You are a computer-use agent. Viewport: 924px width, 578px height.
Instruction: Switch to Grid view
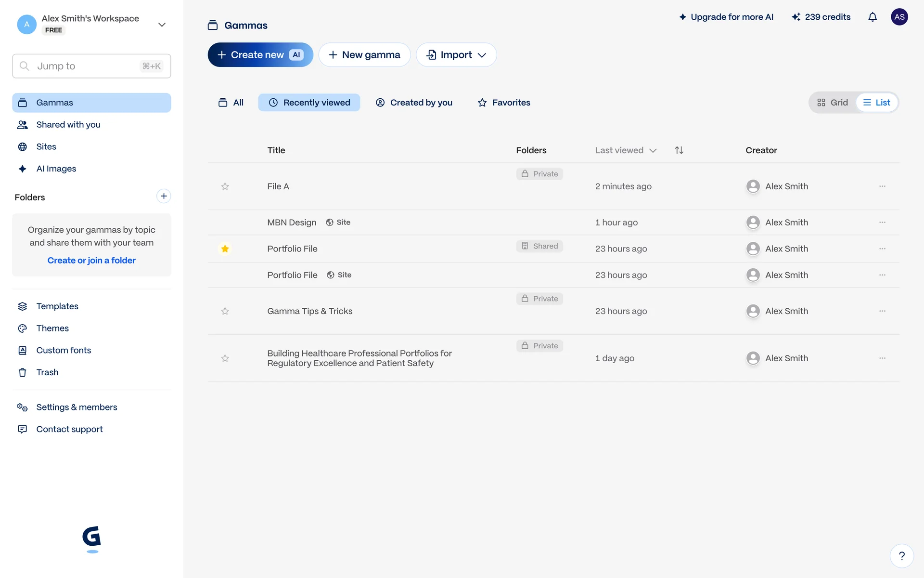pyautogui.click(x=833, y=103)
